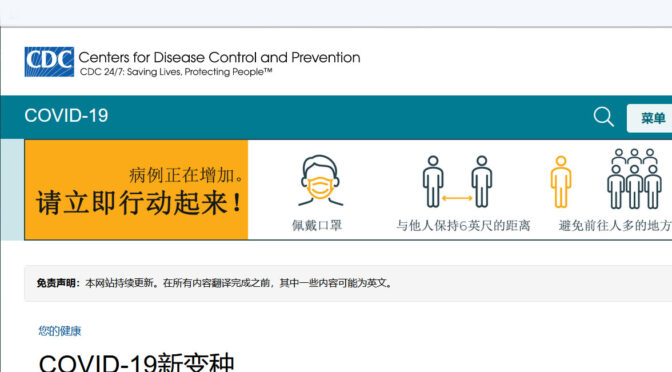Click the orange 请立即行动起来 banner
672x372 pixels.
tap(136, 189)
